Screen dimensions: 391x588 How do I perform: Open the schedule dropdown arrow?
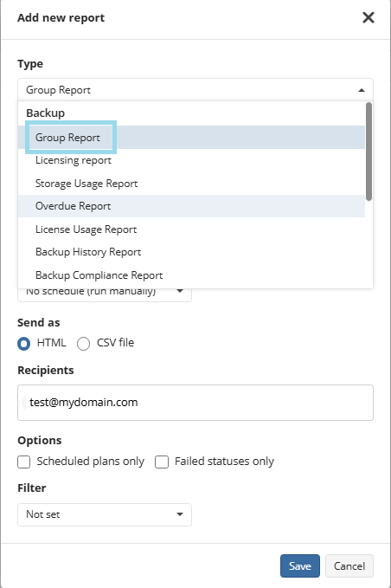point(180,291)
